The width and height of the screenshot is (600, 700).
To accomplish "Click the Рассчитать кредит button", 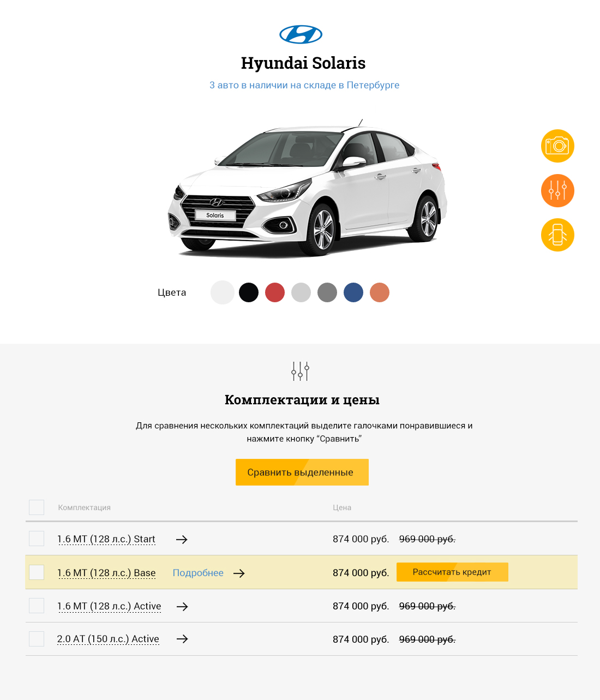I will 452,572.
